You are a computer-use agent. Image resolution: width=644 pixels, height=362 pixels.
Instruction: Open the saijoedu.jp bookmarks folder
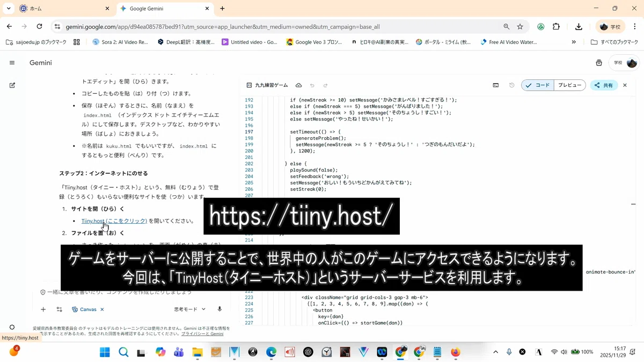pos(36,42)
